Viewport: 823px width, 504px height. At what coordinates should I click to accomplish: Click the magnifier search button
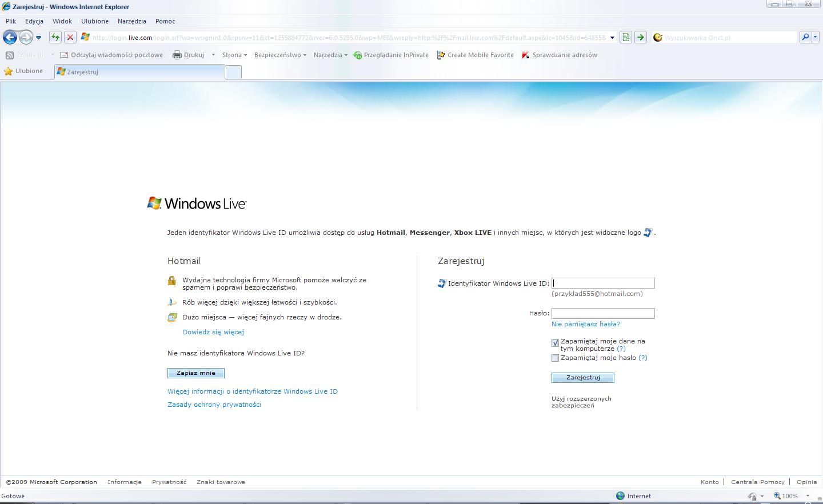[x=805, y=38]
